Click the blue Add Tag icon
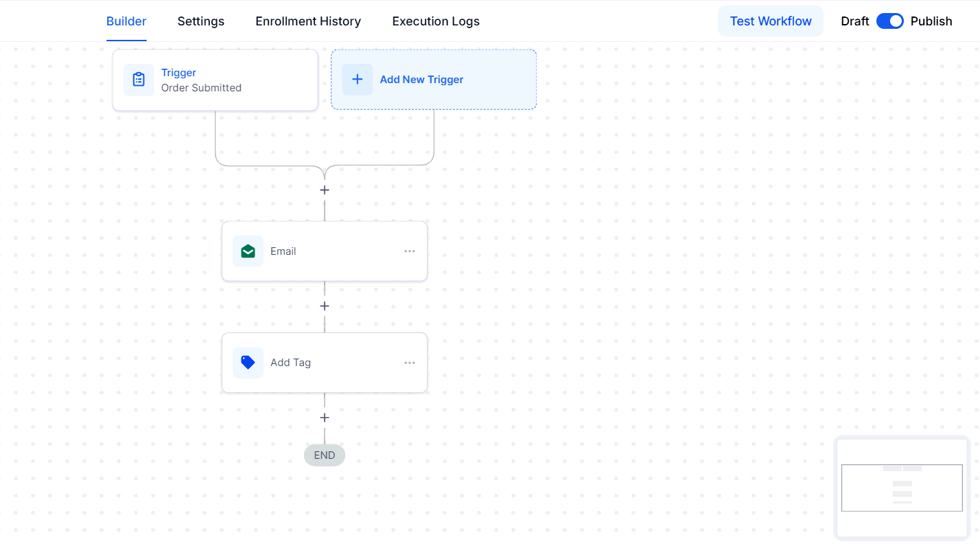This screenshot has height=544, width=980. tap(248, 363)
